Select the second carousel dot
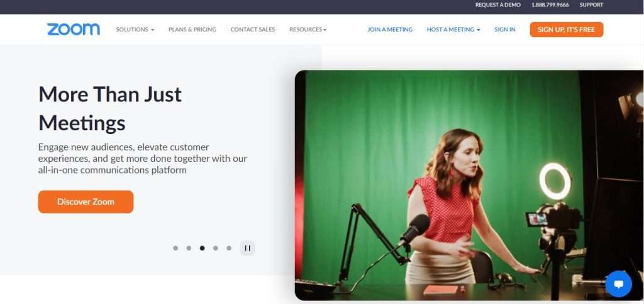644x304 pixels. click(x=189, y=248)
